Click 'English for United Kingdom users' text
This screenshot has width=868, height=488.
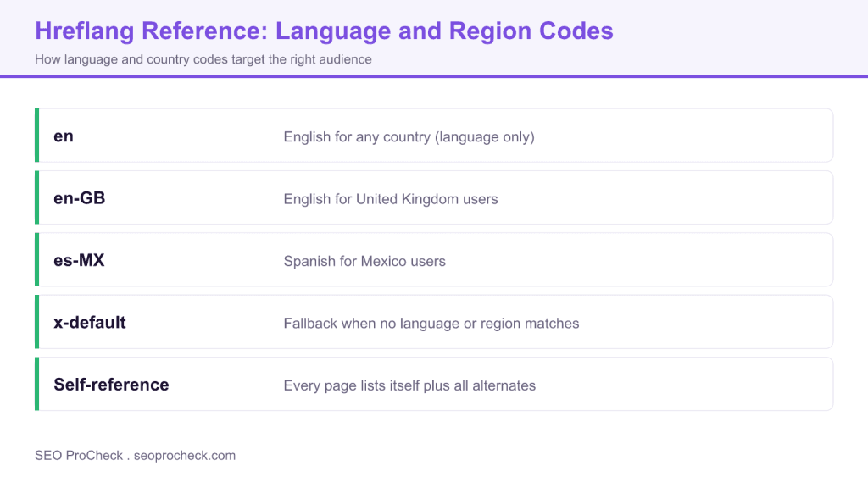(390, 198)
